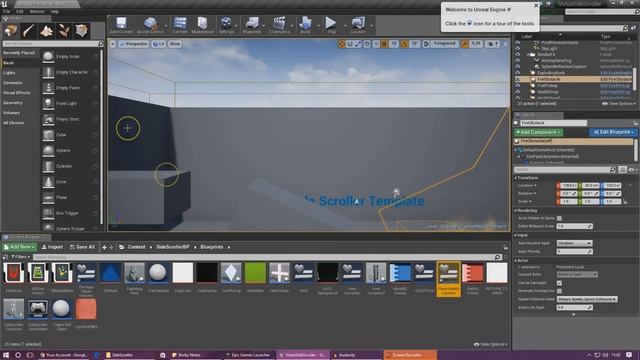Open the Settings toolbar icon

(226, 23)
